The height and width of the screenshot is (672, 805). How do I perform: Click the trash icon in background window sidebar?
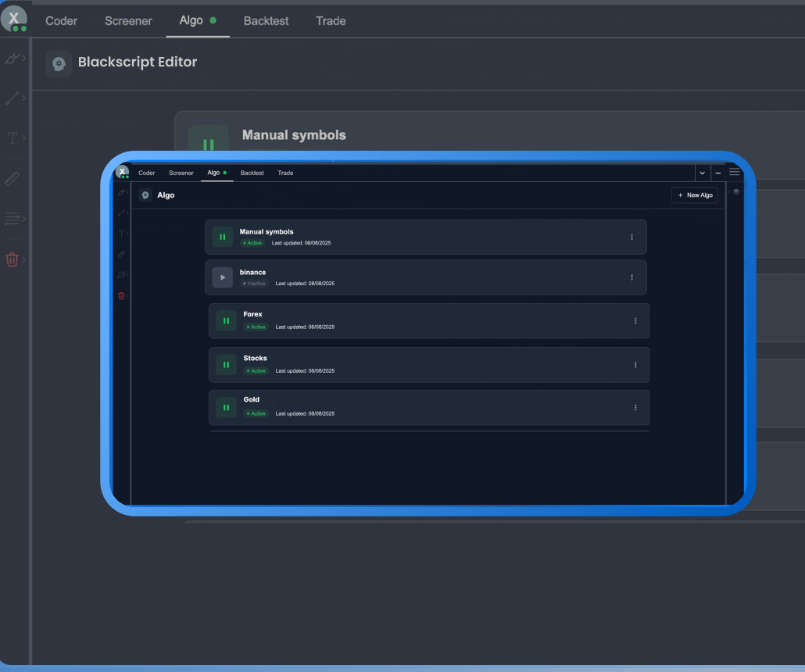pyautogui.click(x=13, y=259)
